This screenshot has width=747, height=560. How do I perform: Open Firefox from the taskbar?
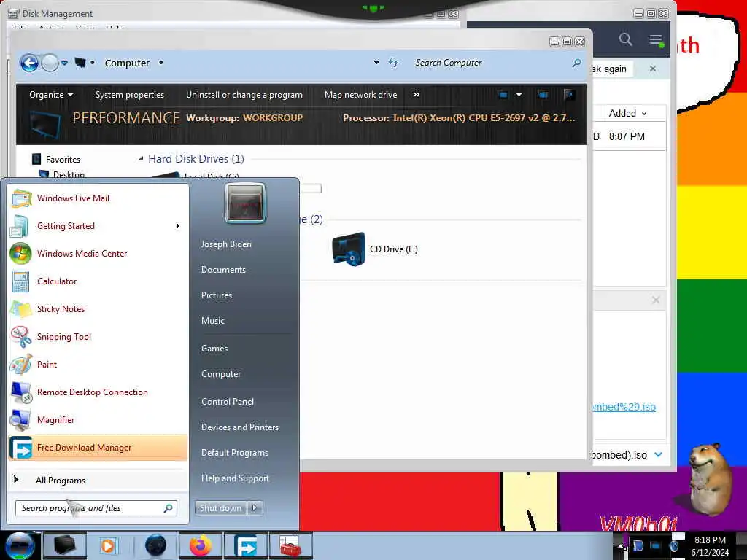point(200,545)
